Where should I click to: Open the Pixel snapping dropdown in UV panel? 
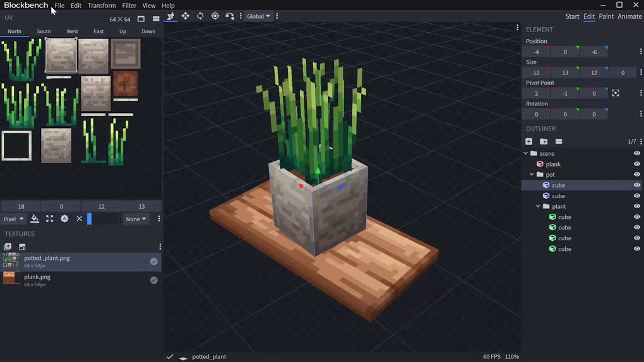13,219
